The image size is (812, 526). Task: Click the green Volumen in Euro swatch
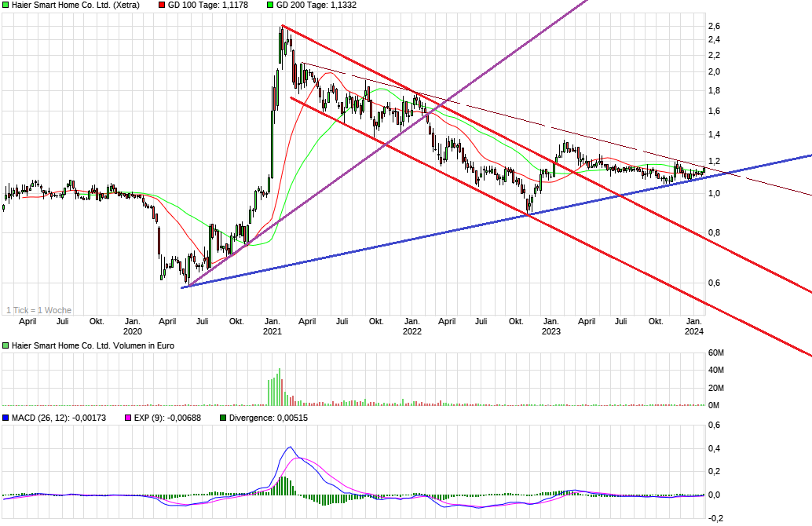coord(5,346)
